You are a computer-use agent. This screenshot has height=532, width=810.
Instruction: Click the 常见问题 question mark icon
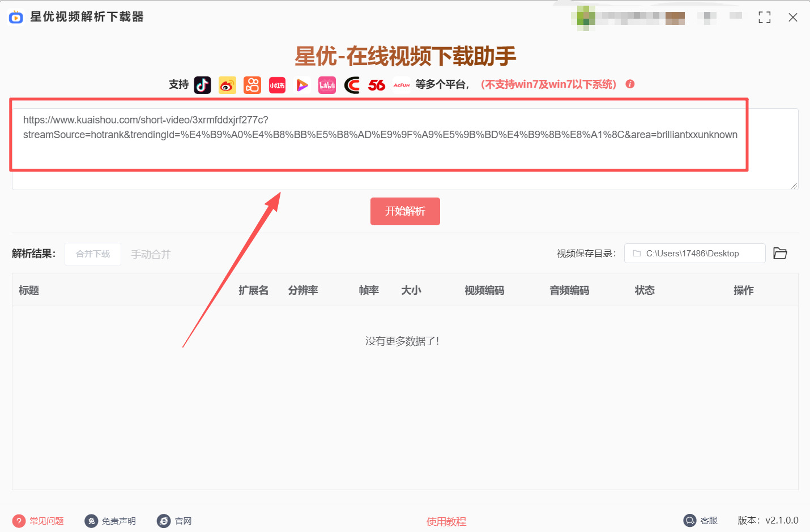coord(19,521)
